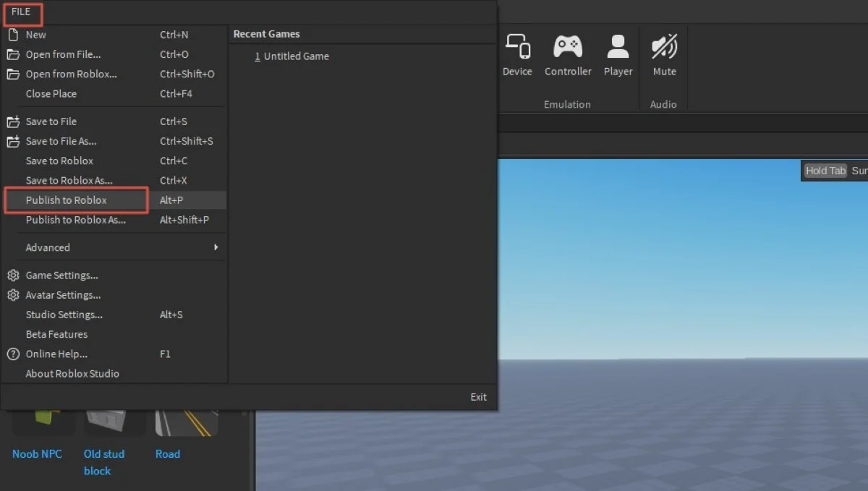
Task: Click the Ctrl+N shortcut text
Action: coord(174,35)
